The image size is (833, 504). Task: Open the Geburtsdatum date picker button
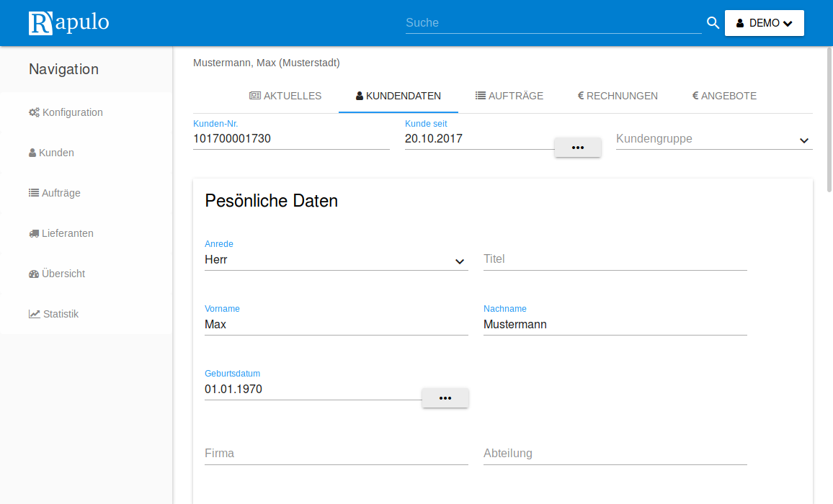click(x=445, y=397)
